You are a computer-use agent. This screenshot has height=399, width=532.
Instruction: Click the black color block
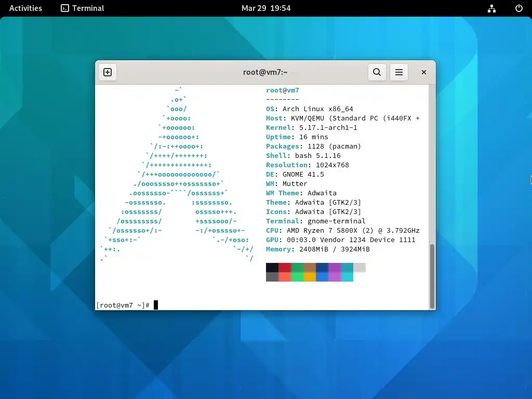click(x=272, y=268)
